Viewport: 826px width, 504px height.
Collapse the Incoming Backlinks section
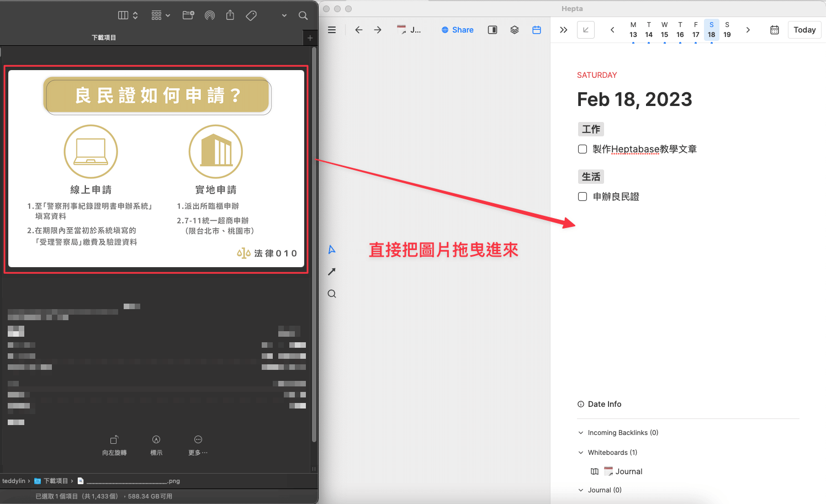pos(581,433)
